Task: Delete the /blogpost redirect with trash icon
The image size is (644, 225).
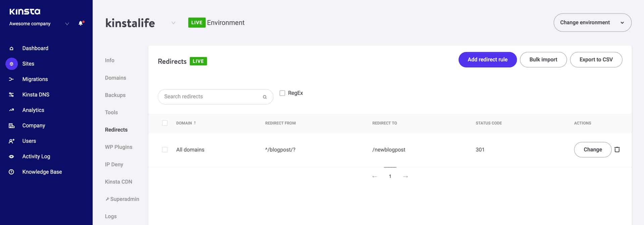Action: (617, 150)
